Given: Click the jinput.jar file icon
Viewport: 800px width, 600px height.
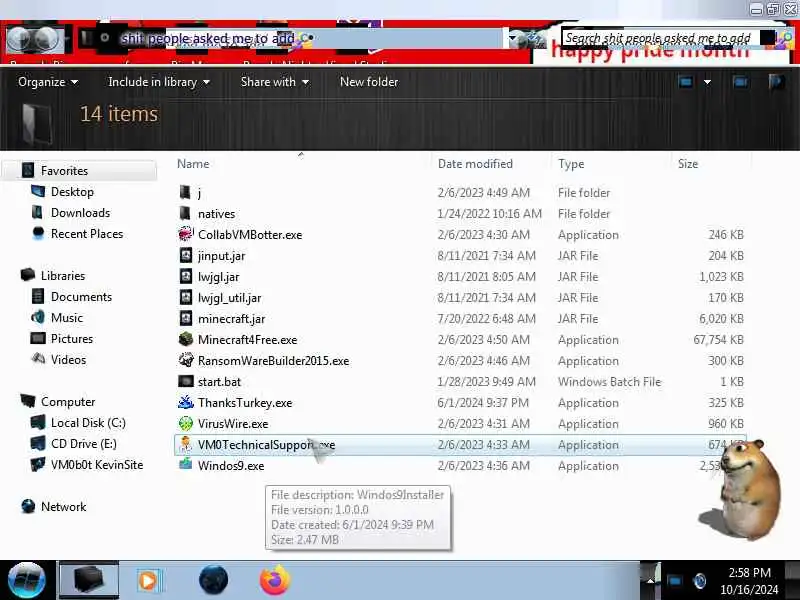Looking at the screenshot, I should pyautogui.click(x=186, y=255).
